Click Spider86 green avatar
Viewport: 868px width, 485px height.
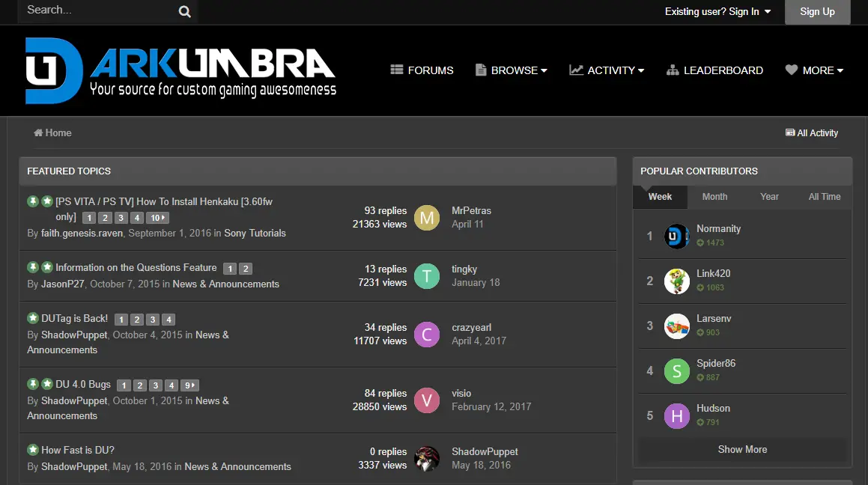[x=677, y=370]
